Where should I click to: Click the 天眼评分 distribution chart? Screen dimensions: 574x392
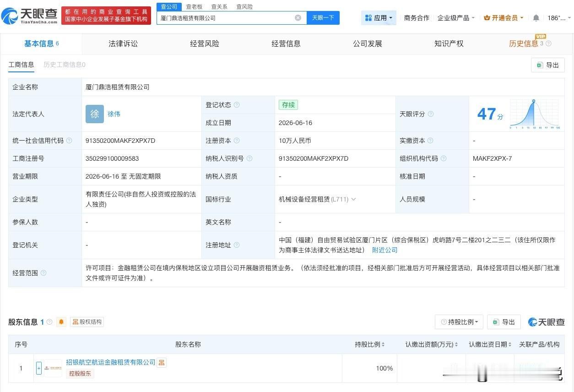(534, 114)
